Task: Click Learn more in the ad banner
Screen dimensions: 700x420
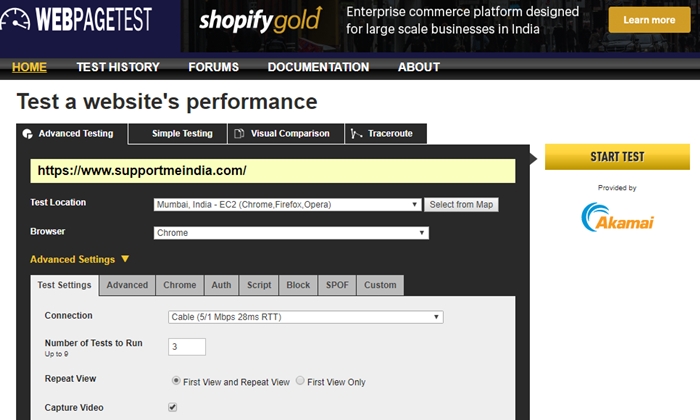Action: (x=649, y=20)
